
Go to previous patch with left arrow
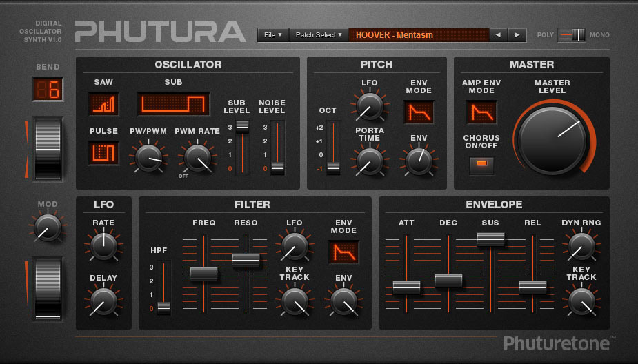(498, 35)
